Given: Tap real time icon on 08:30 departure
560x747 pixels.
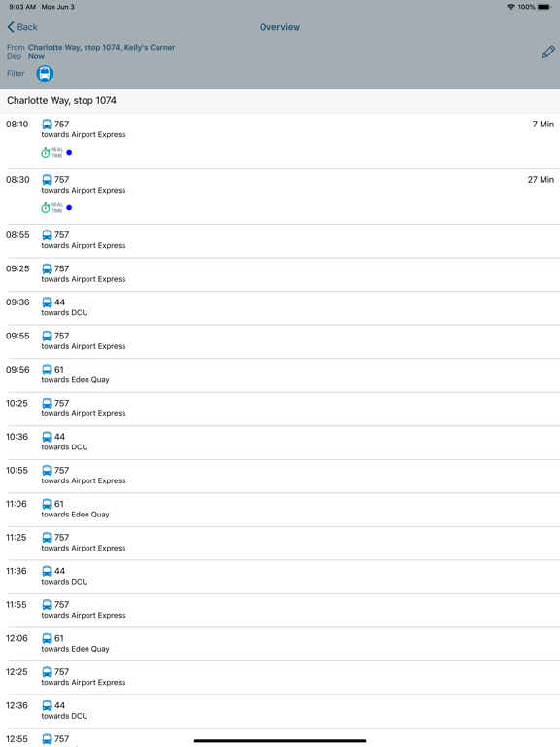Looking at the screenshot, I should point(52,208).
